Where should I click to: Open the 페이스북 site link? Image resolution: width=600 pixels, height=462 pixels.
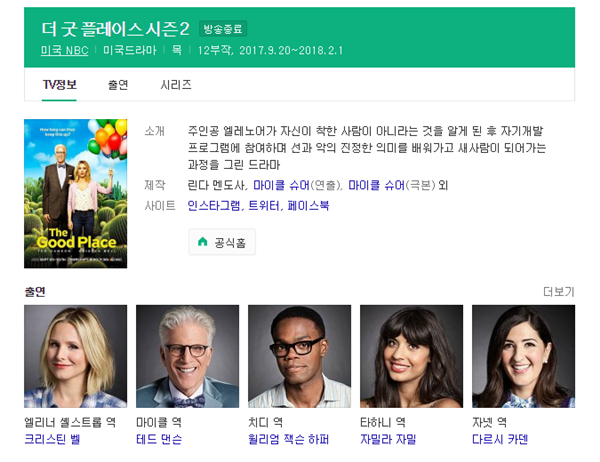pos(308,206)
